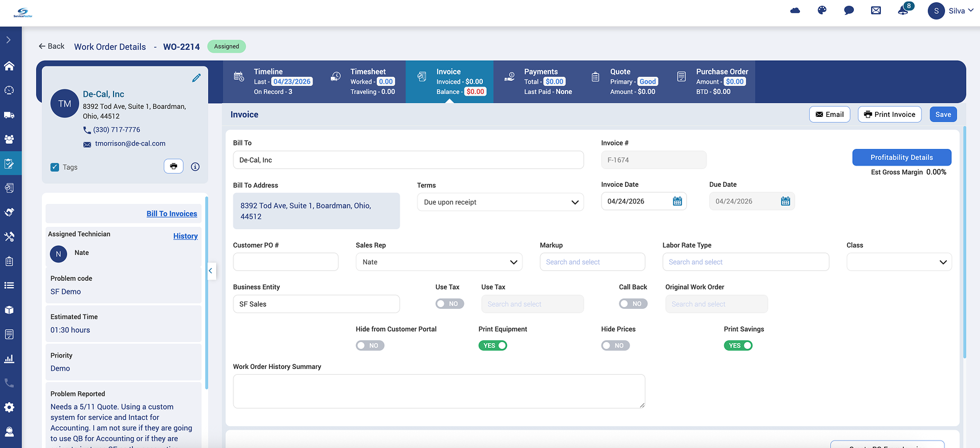Open Bill To Invoices link

point(171,214)
